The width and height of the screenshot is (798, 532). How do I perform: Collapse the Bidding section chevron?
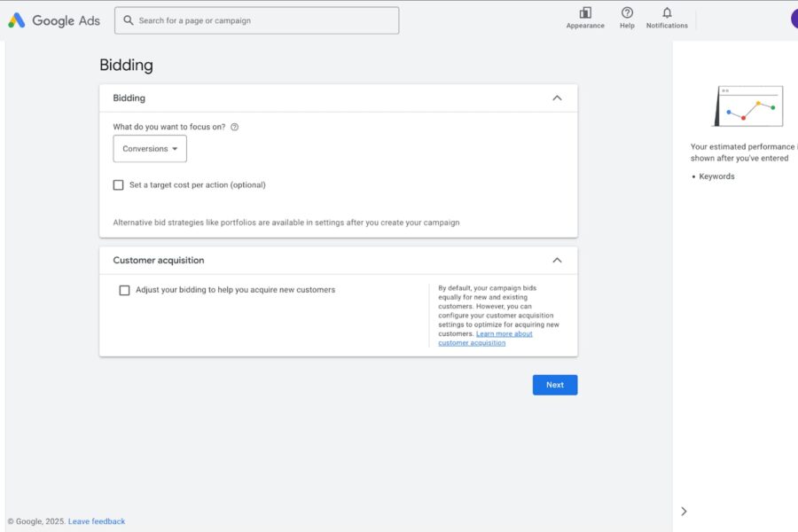click(557, 98)
